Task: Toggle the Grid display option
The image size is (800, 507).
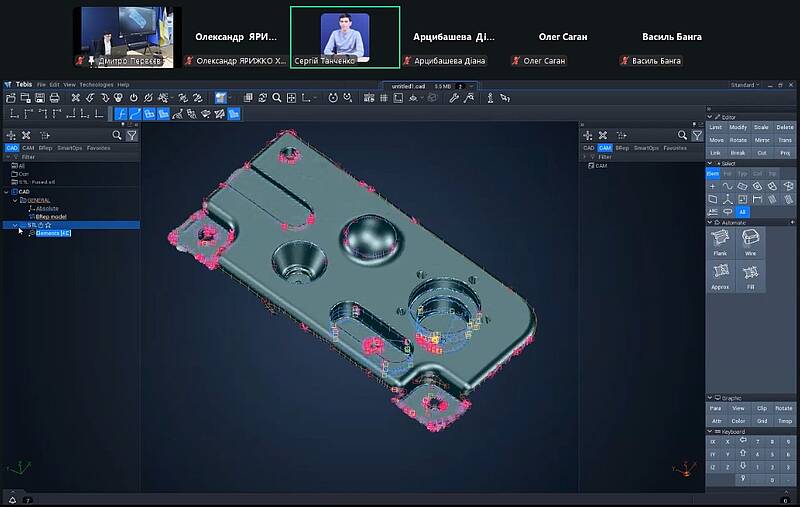Action: [x=762, y=421]
